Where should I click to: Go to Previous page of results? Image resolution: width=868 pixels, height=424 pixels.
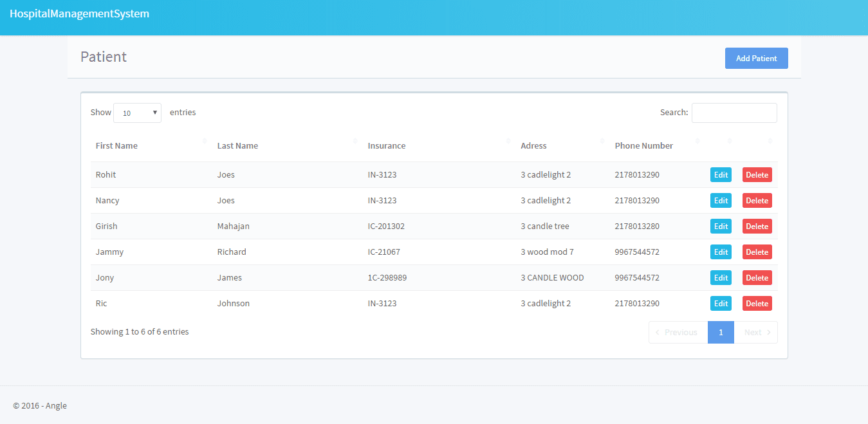(678, 332)
